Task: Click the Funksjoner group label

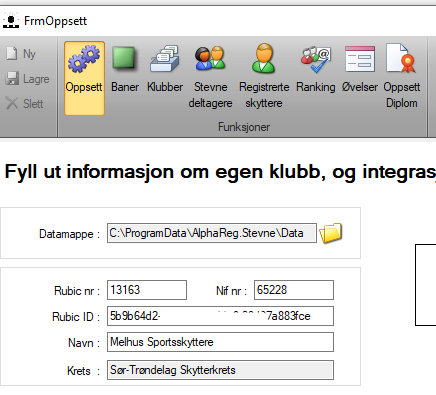Action: [x=244, y=127]
